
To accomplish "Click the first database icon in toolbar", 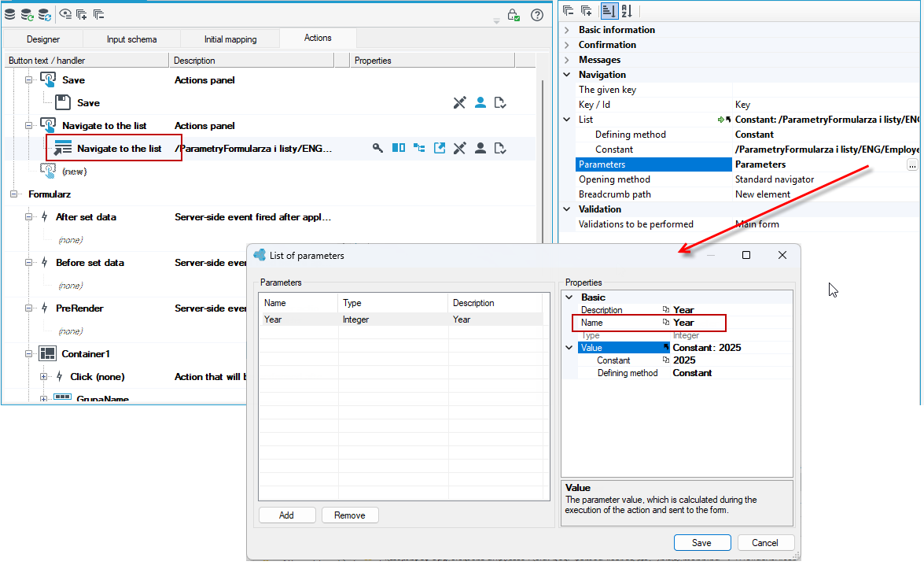I will coord(10,14).
